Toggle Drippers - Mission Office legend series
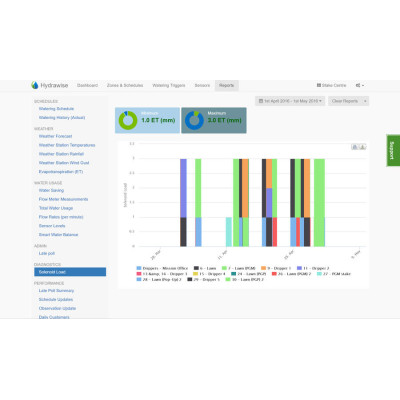Viewport: 400px width, 400px height. (162, 268)
